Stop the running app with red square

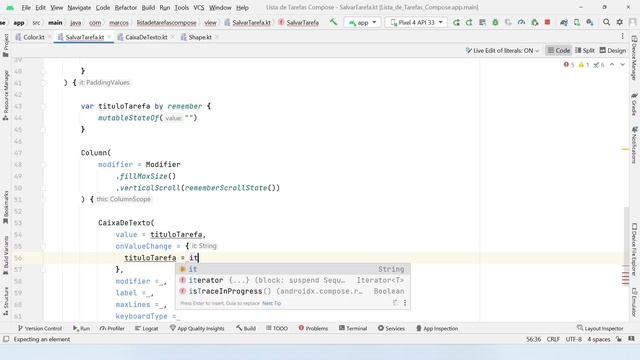(x=547, y=22)
